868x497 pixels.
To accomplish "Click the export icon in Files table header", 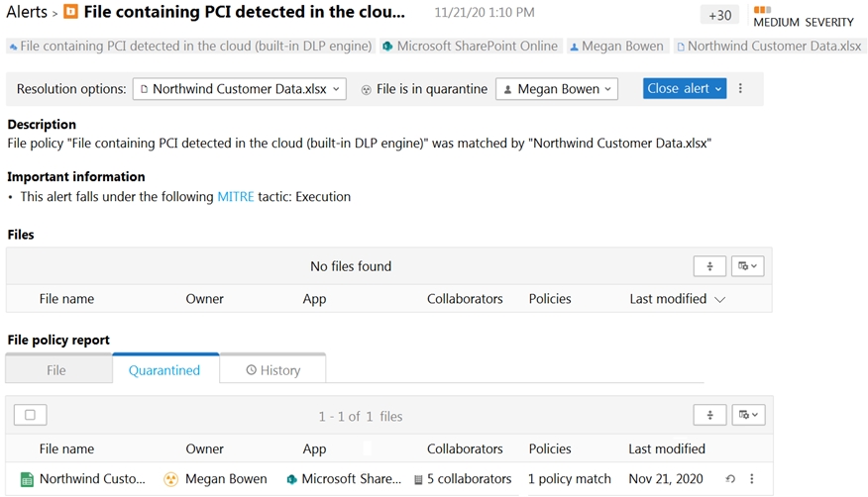I will [709, 266].
